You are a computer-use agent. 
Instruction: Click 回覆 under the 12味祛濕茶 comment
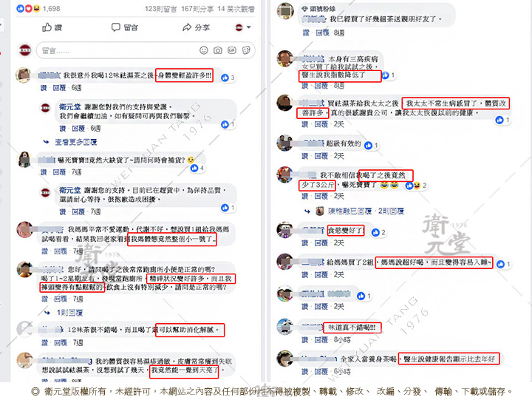[x=59, y=88]
